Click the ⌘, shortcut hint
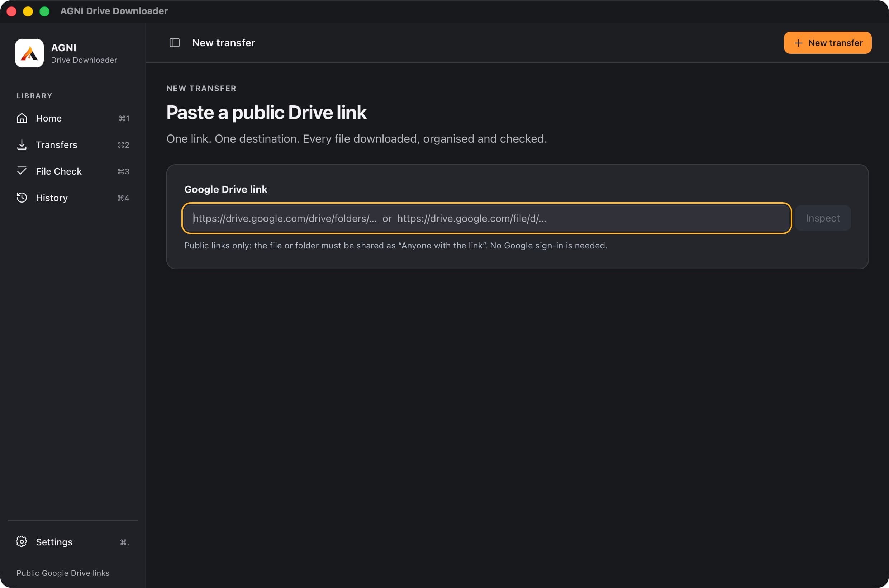The image size is (889, 588). click(x=124, y=542)
